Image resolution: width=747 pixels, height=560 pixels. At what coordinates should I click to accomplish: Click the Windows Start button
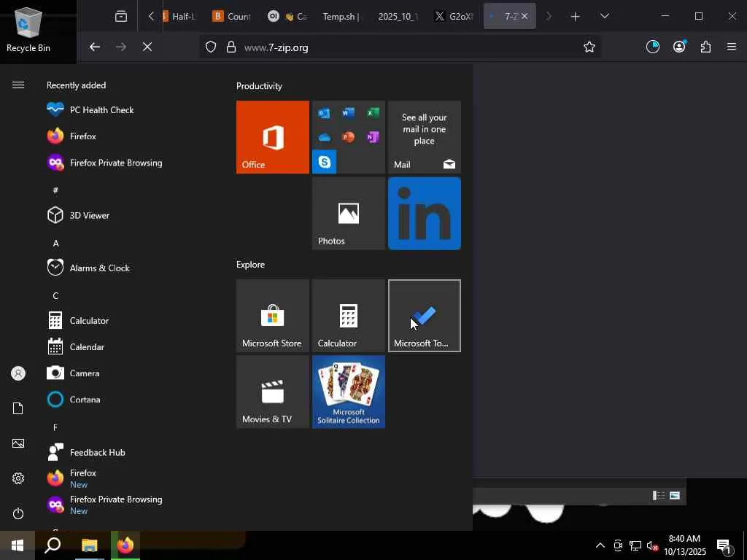[18, 545]
